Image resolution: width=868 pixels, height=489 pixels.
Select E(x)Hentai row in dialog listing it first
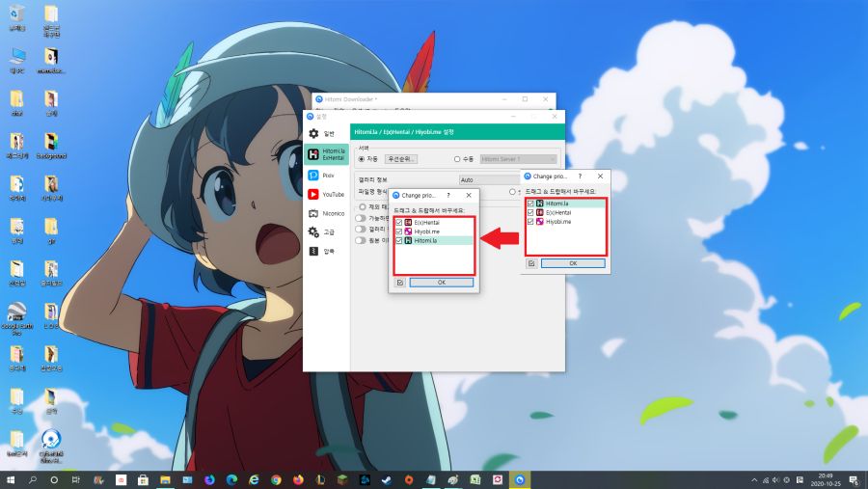click(434, 223)
